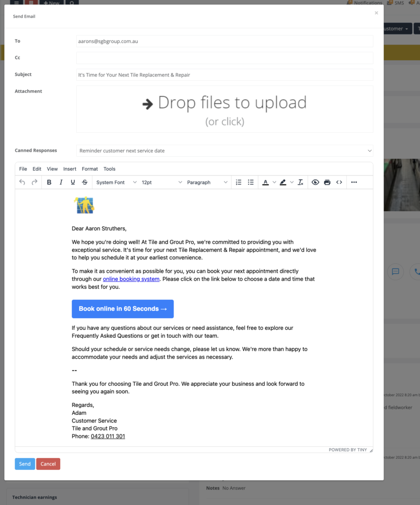Click the Book online in 60 Seconds button
The width and height of the screenshot is (420, 505).
click(x=123, y=309)
